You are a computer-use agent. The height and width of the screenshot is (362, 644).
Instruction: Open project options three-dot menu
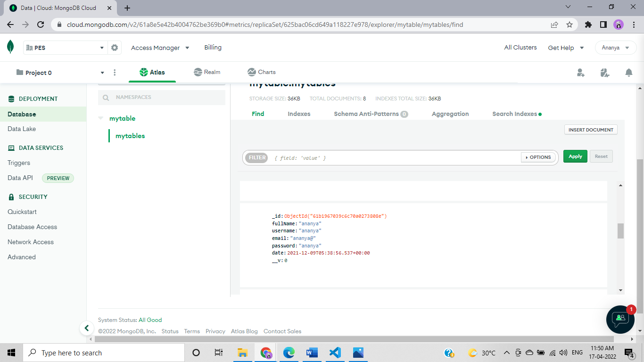coord(115,73)
